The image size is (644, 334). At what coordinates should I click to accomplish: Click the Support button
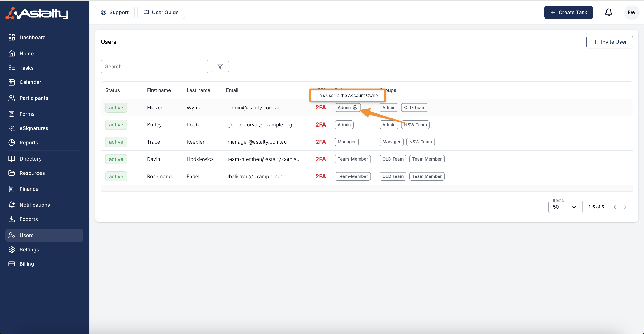[x=114, y=12]
